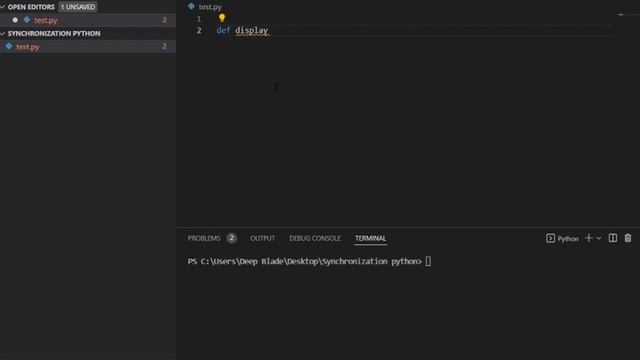Image resolution: width=640 pixels, height=360 pixels.
Task: Open the Debug Console tab
Action: 315,238
